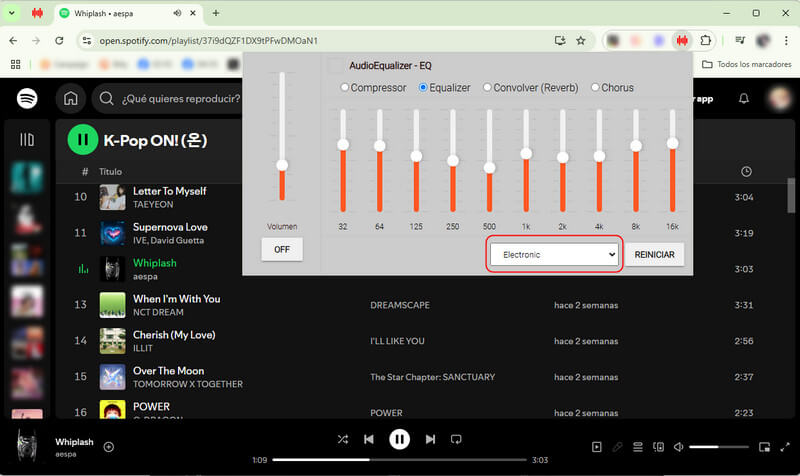Open Todos los marcadores folder
The image size is (800, 476).
click(747, 64)
